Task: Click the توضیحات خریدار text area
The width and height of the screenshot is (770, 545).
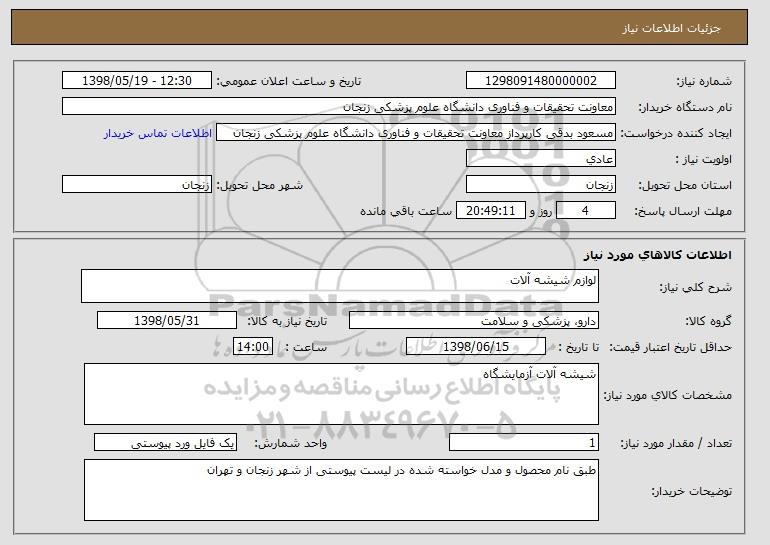Action: tap(341, 490)
